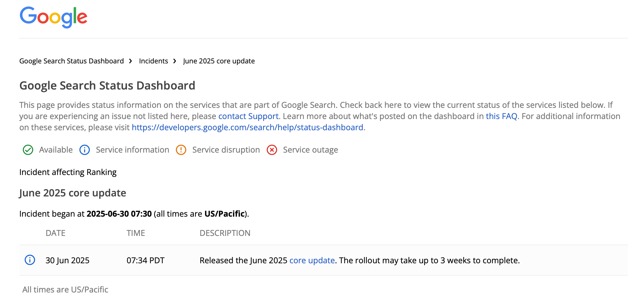The height and width of the screenshot is (299, 644).
Task: Click the Google logo
Action: [x=54, y=17]
